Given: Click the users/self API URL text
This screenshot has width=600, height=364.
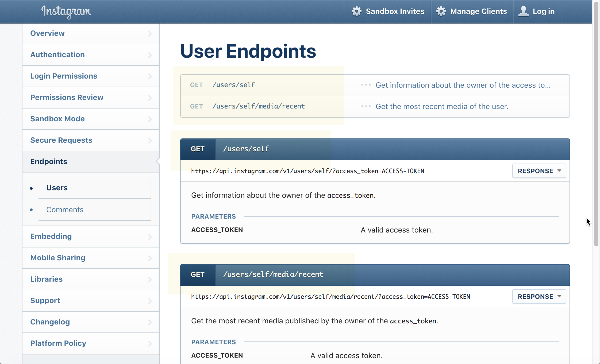Looking at the screenshot, I should tap(307, 171).
